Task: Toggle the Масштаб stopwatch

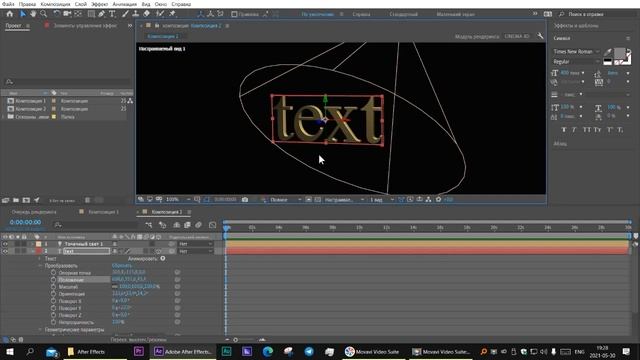Action: (53, 287)
